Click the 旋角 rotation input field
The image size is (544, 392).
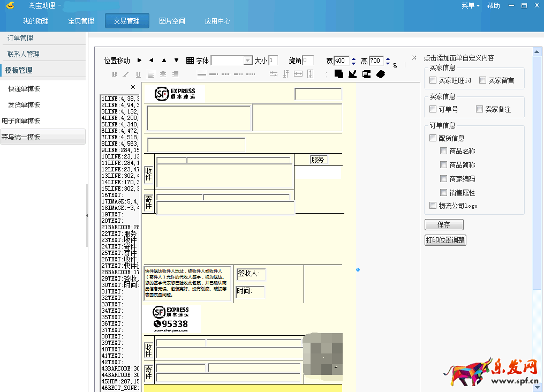(x=308, y=61)
